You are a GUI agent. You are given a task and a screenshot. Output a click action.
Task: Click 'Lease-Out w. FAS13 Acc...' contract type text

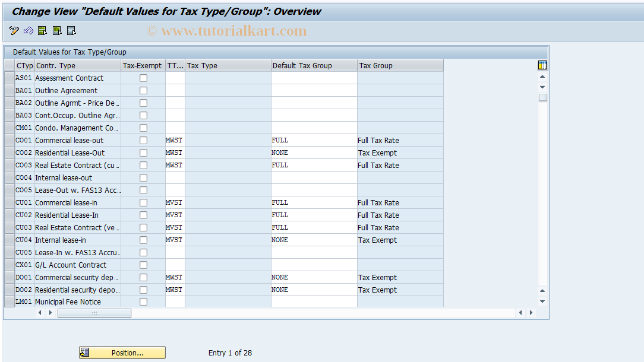click(78, 190)
